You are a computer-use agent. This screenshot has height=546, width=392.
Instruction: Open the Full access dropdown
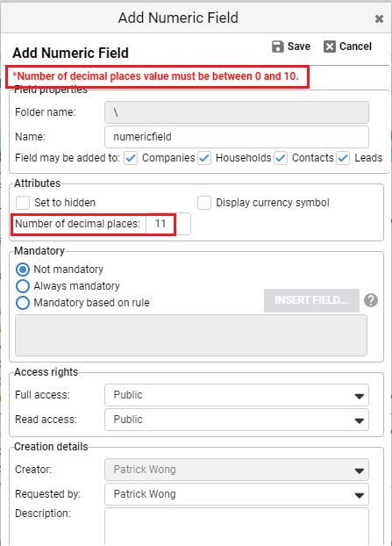point(237,395)
